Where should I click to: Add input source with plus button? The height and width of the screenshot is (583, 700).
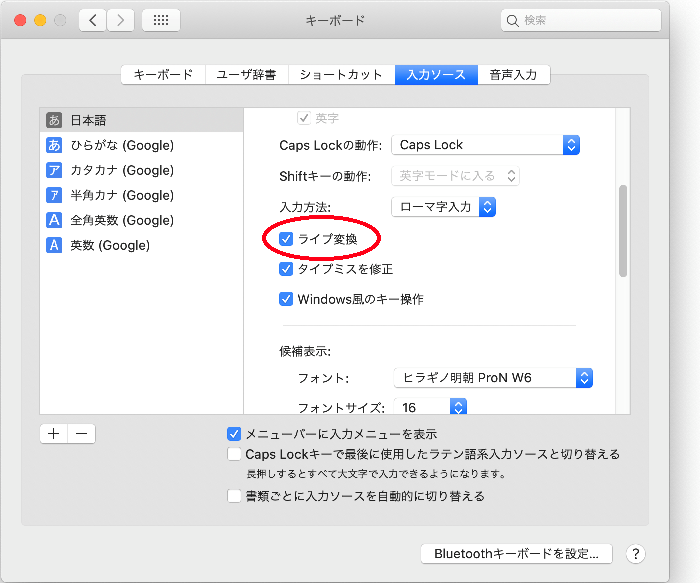pyautogui.click(x=53, y=433)
